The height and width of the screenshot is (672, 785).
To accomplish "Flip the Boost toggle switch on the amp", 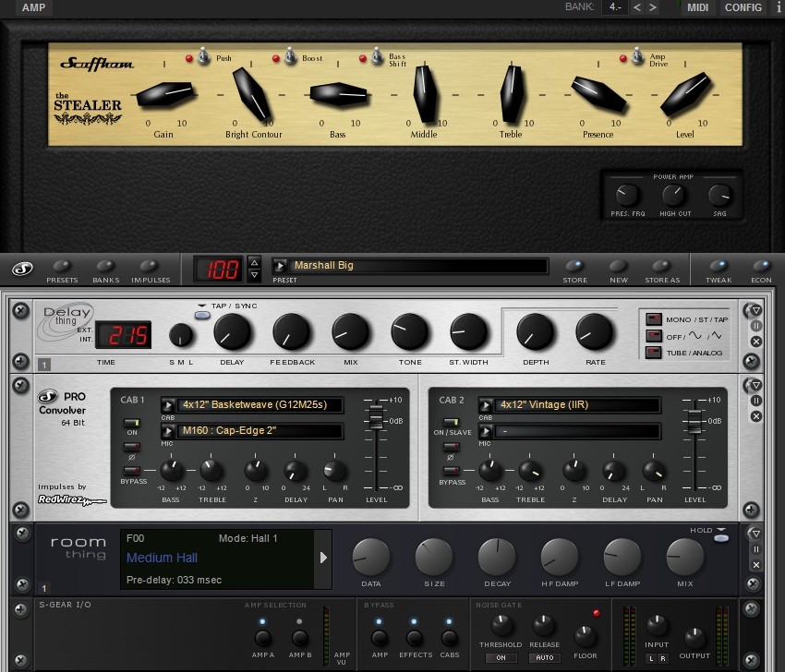I will coord(290,56).
